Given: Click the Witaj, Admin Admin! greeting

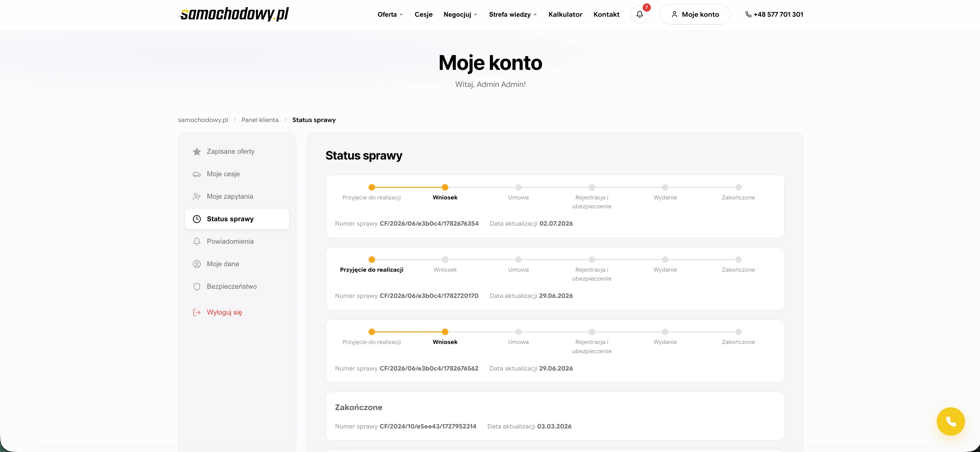Looking at the screenshot, I should pyautogui.click(x=490, y=84).
